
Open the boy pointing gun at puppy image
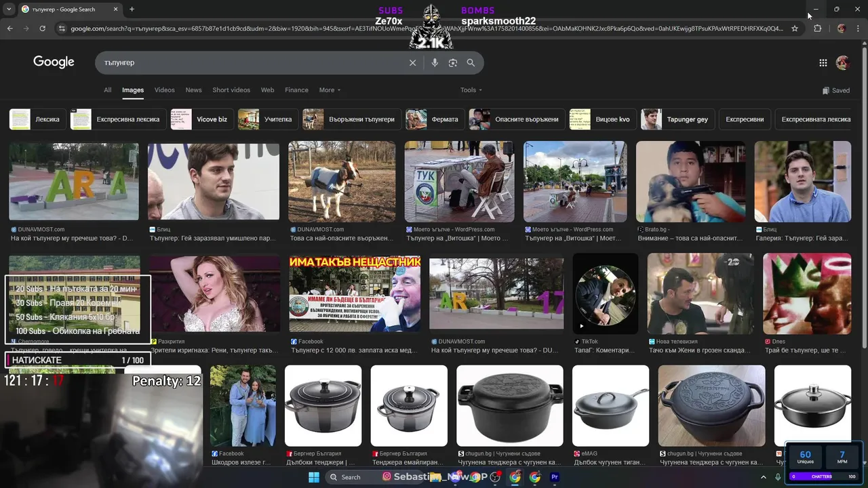click(690, 181)
